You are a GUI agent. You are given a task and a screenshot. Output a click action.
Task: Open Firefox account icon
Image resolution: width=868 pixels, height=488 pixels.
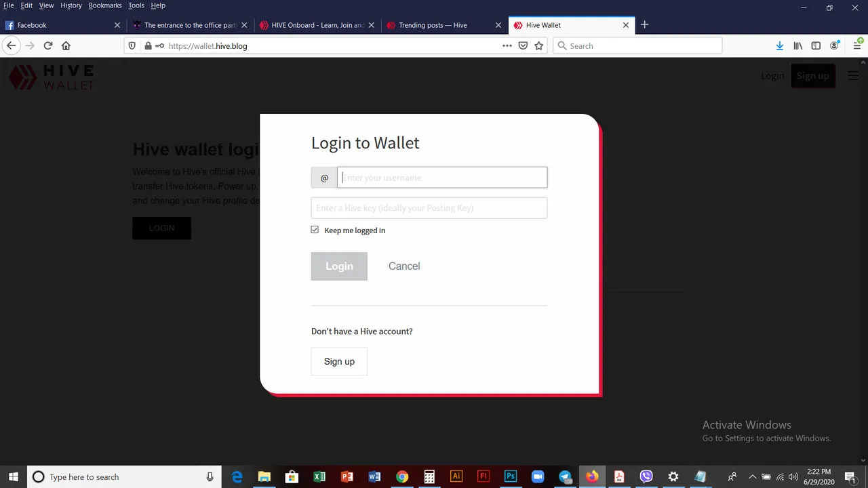pos(835,45)
